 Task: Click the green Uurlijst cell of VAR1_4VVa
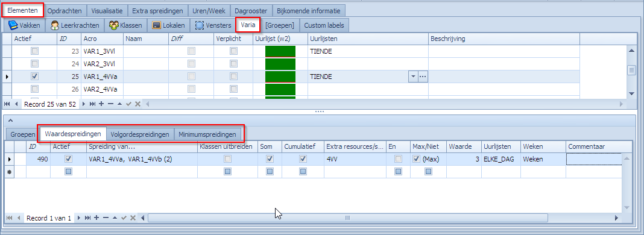[x=280, y=77]
